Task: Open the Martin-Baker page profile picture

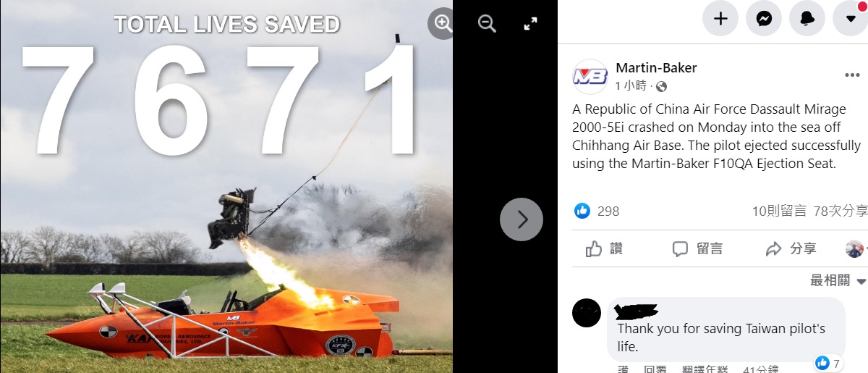Action: pyautogui.click(x=590, y=77)
